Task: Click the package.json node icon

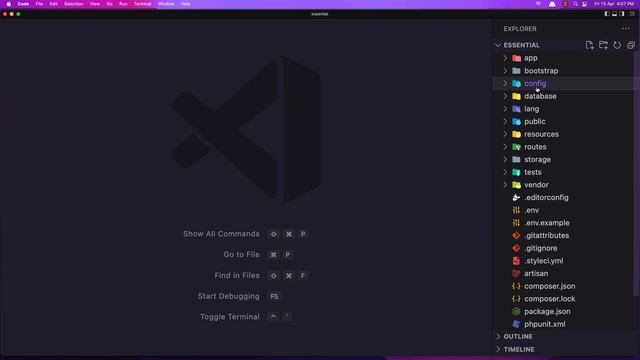Action: click(x=516, y=311)
